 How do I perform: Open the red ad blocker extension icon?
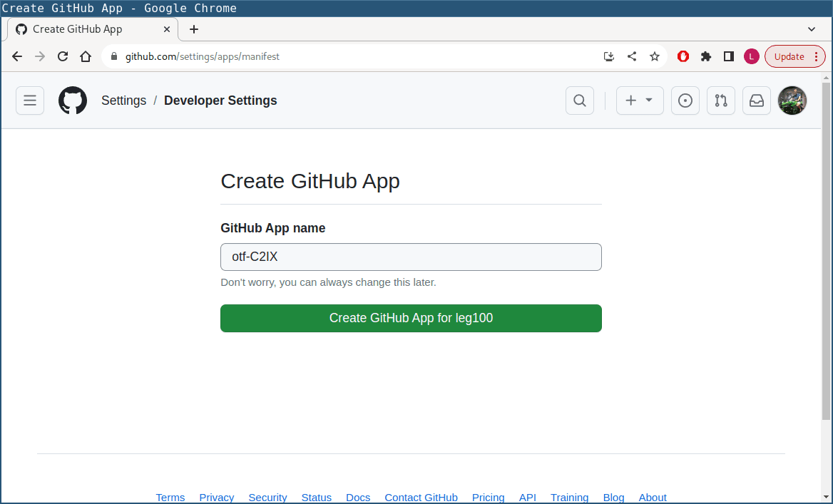(x=683, y=56)
